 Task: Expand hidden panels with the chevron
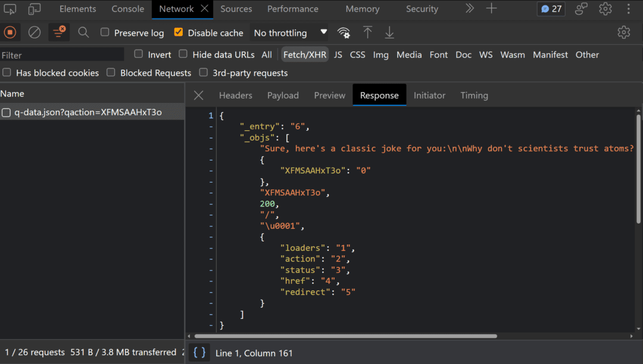pos(469,9)
